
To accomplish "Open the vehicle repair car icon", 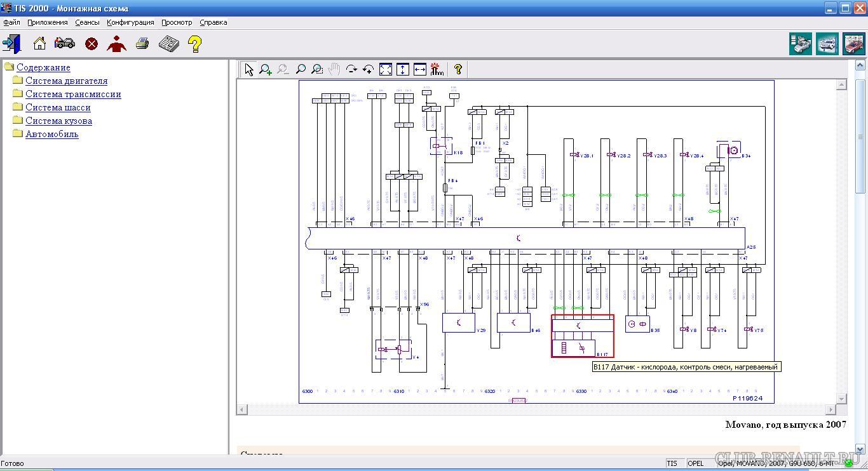I will click(64, 43).
